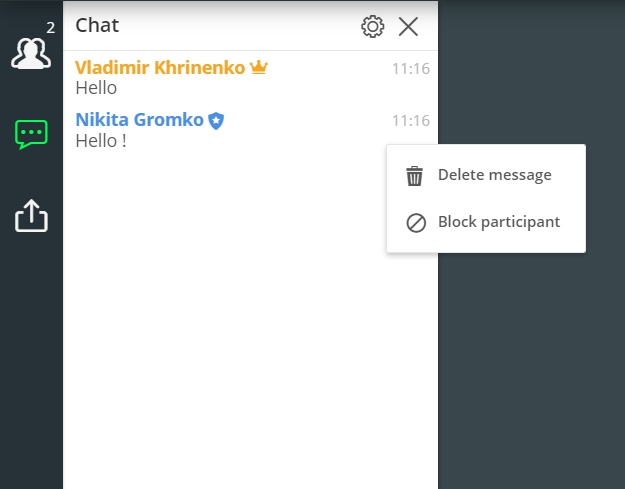The width and height of the screenshot is (625, 489).
Task: Click empty area of the chat message list
Action: [x=223, y=319]
